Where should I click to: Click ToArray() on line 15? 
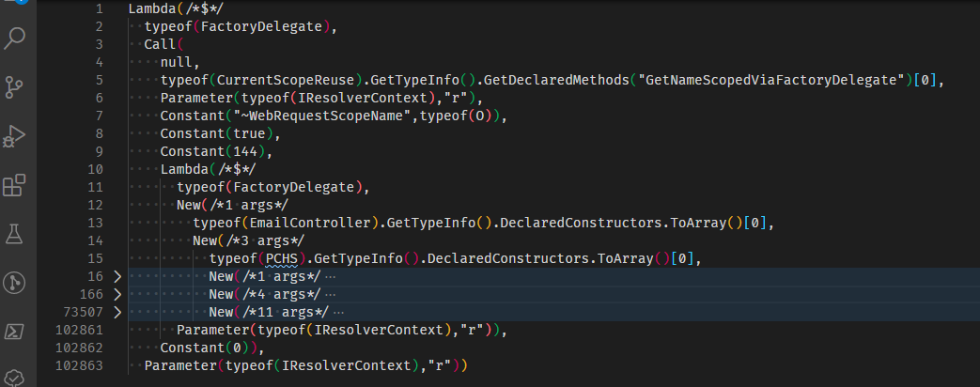coord(631,258)
